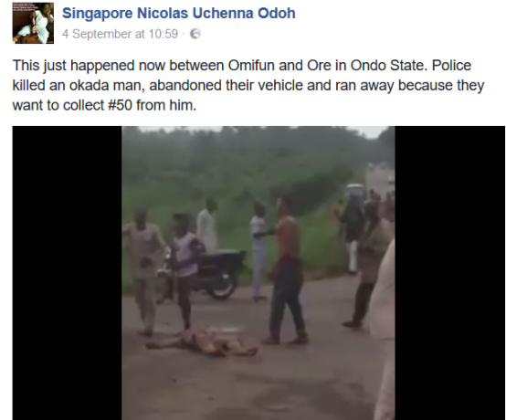Viewport: 506px width, 420px height.
Task: Click the "4 September at 10:59" timestamp
Action: [120, 34]
